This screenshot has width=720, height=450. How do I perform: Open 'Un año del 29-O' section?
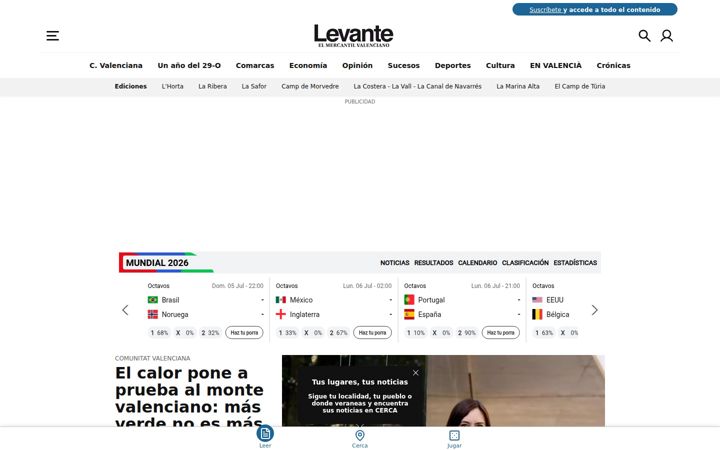point(189,66)
